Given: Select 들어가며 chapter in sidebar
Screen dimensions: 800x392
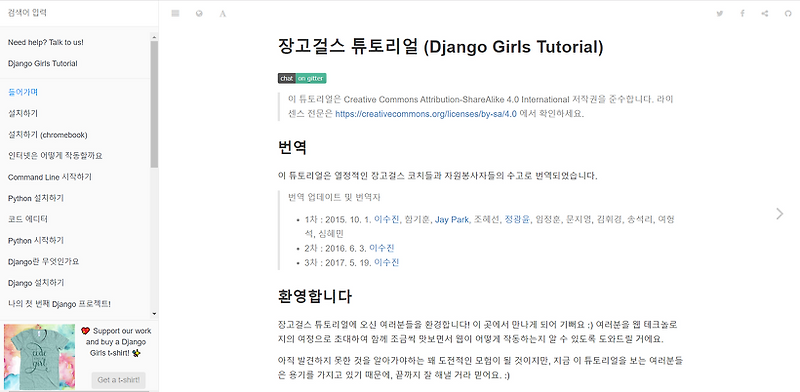Looking at the screenshot, I should coord(23,92).
